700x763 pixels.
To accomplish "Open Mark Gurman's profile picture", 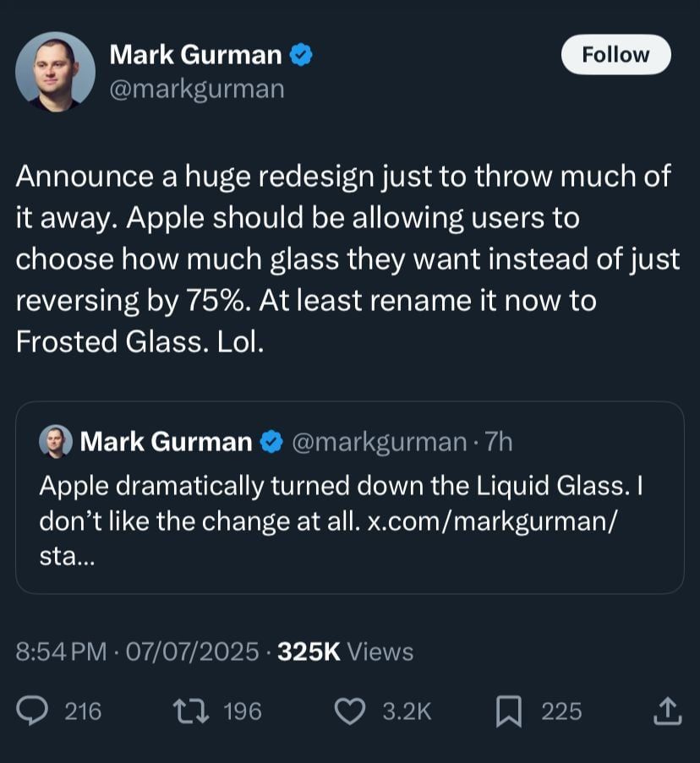I will (x=55, y=72).
